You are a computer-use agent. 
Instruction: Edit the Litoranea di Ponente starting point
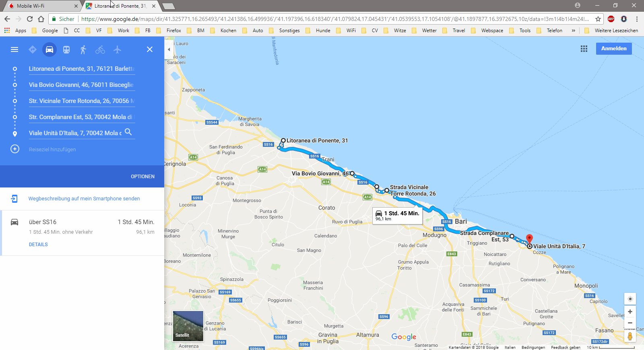(82, 69)
